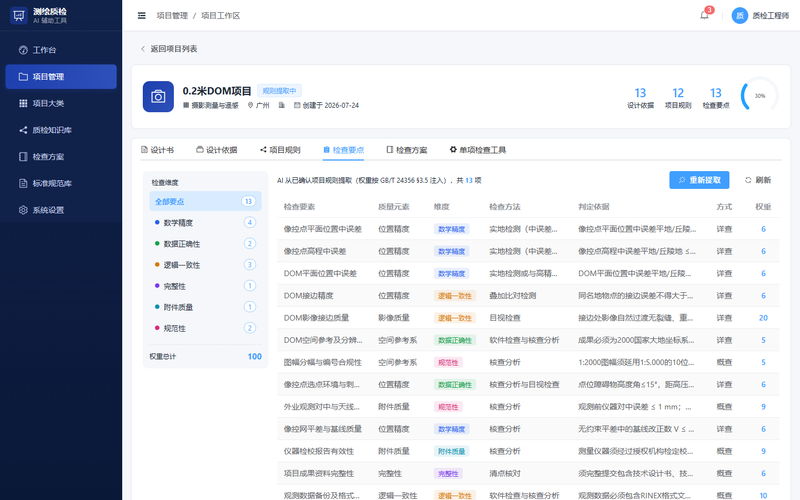Click DOM平面位置中误差 row
Image resolution: width=800 pixels, height=500 pixels.
click(528, 273)
